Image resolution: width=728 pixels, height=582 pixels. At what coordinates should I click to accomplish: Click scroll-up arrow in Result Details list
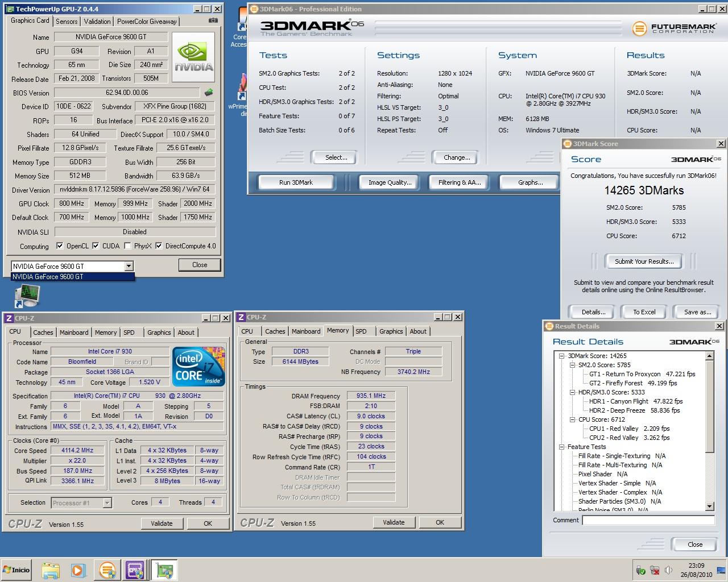pyautogui.click(x=709, y=356)
